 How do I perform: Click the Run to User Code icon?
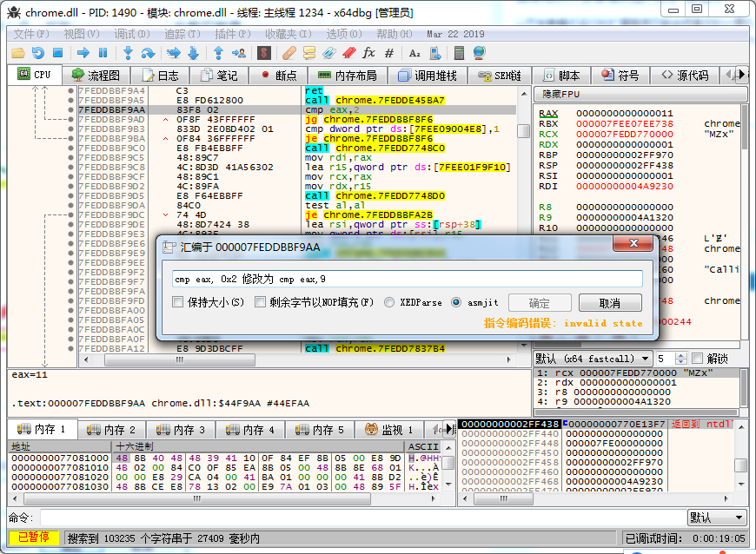239,53
